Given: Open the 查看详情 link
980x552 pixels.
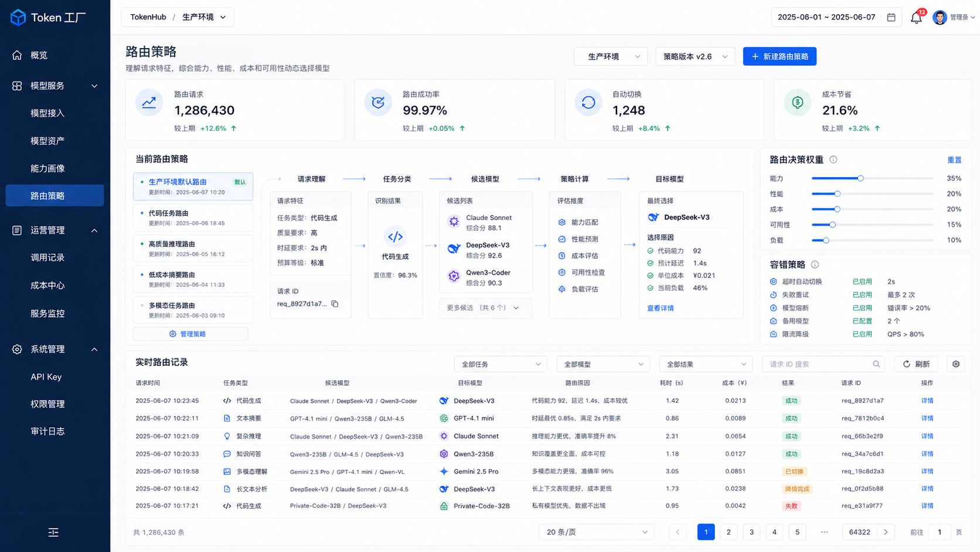Looking at the screenshot, I should pos(661,308).
